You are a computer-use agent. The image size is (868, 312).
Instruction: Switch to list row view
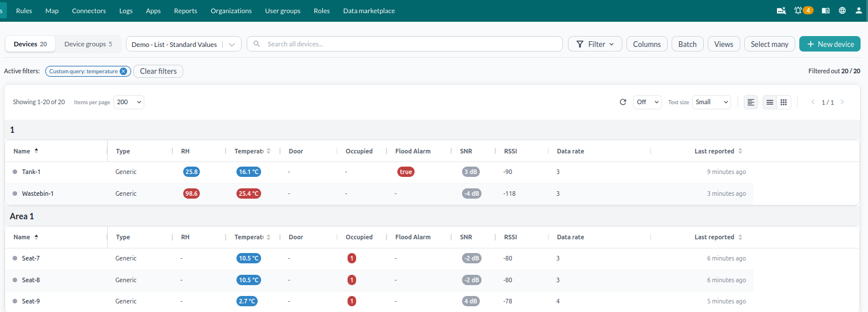click(770, 102)
